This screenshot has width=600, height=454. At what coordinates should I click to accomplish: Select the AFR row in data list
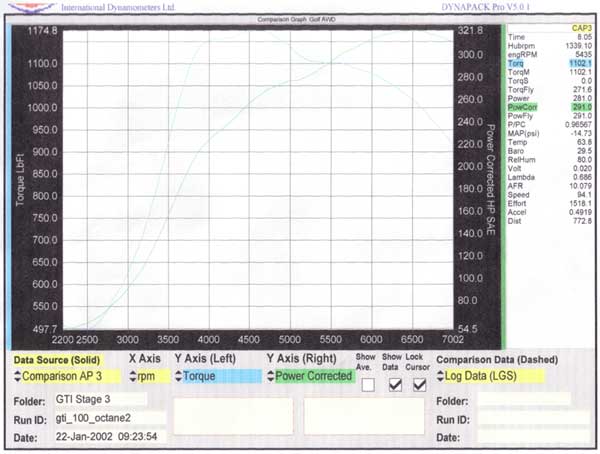coord(549,186)
